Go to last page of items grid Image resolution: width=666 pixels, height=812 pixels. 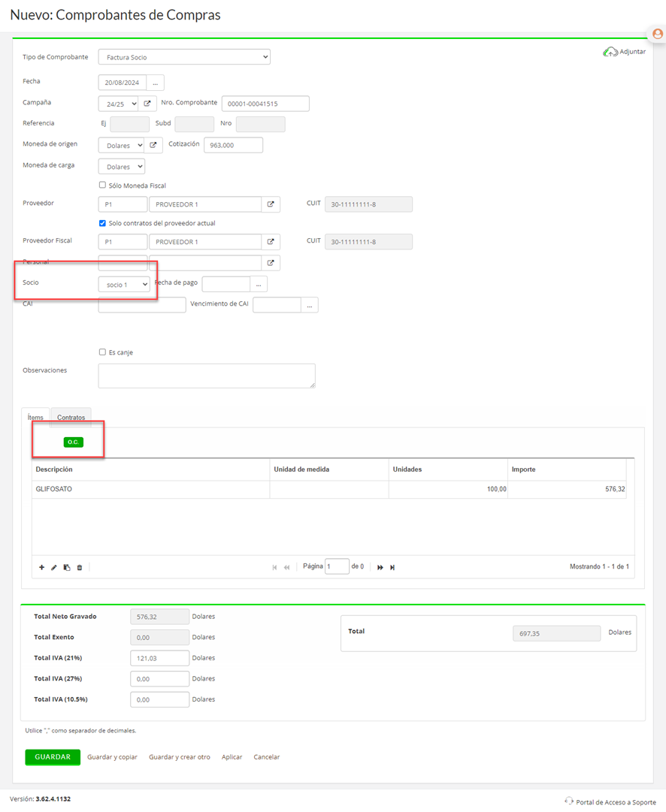click(x=392, y=568)
